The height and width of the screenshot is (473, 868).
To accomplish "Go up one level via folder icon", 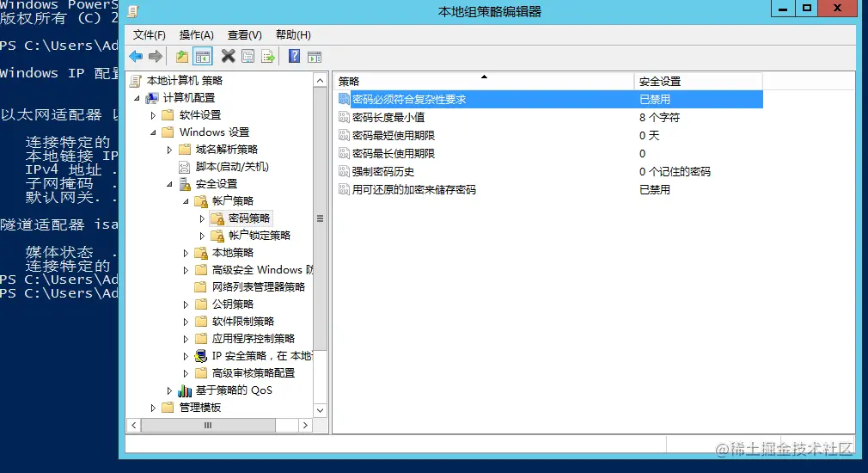I will 181,57.
